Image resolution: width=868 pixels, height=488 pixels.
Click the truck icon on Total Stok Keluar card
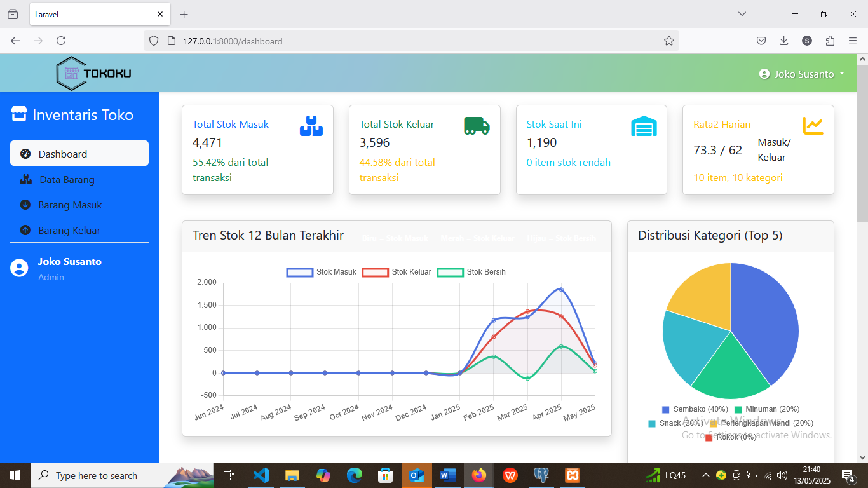pos(477,125)
